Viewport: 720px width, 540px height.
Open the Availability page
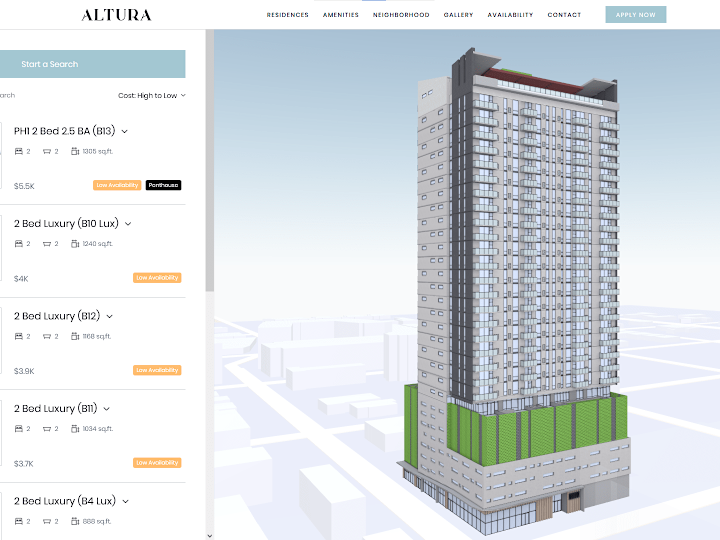click(510, 15)
